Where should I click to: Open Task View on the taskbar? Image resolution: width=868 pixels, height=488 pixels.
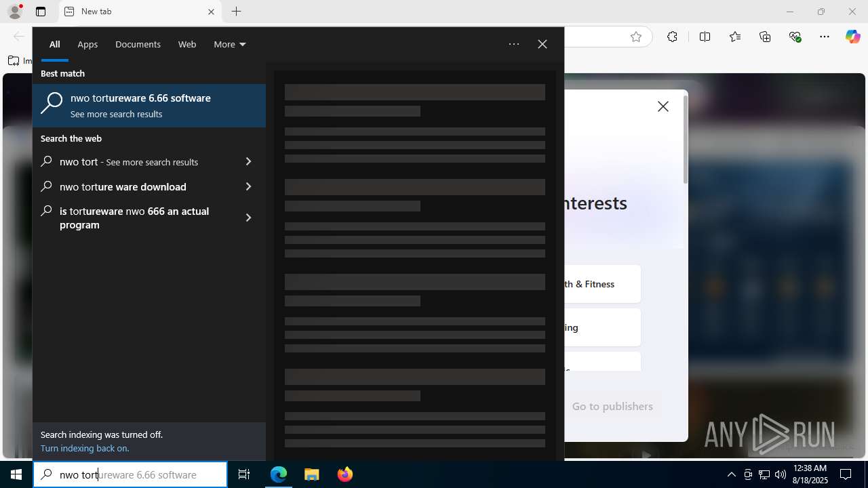pyautogui.click(x=244, y=474)
